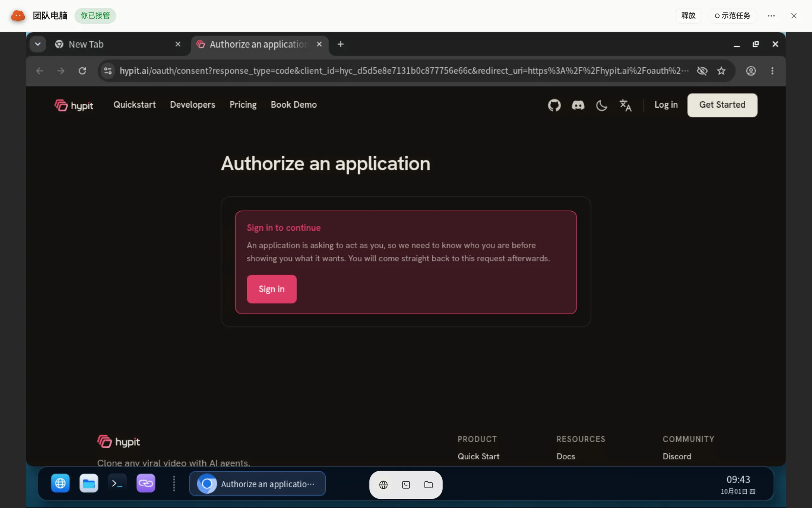Open the Discord icon in header
Image resolution: width=812 pixels, height=508 pixels.
[x=578, y=105]
